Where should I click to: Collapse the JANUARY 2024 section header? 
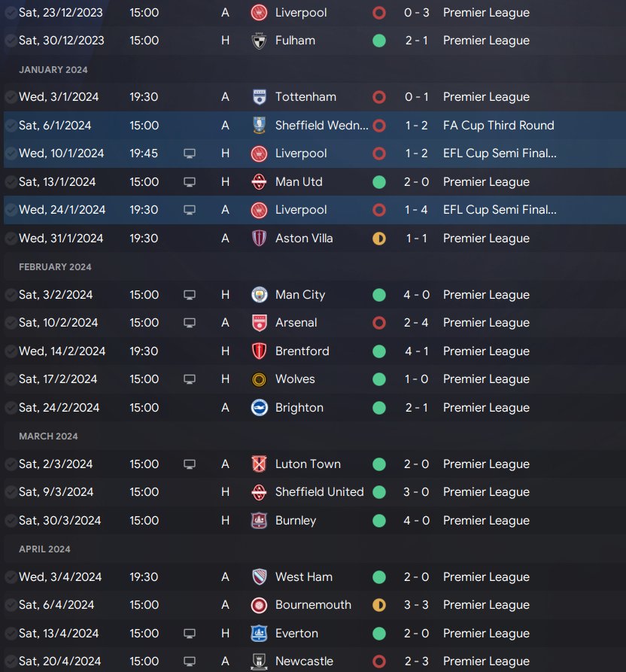click(x=53, y=69)
